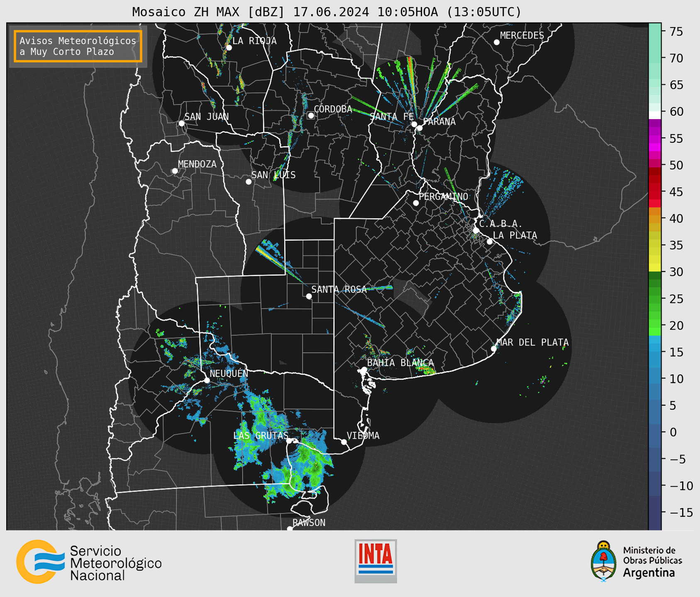Click the MAR DEL PLATA label text
Screen dimensions: 700x597
pos(532,342)
